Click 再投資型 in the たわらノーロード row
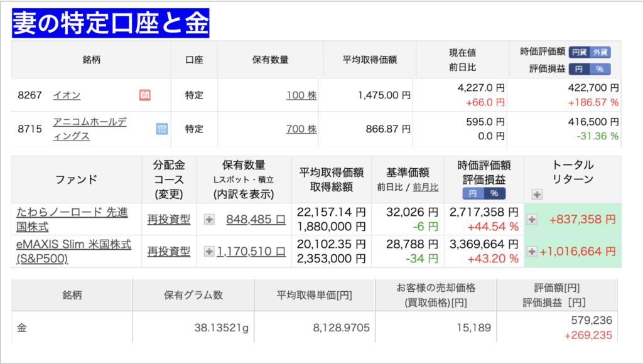This screenshot has width=643, height=364. tap(168, 219)
